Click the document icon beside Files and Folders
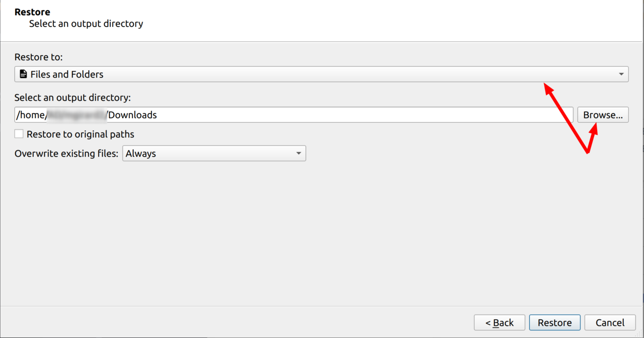This screenshot has width=644, height=338. tap(23, 74)
